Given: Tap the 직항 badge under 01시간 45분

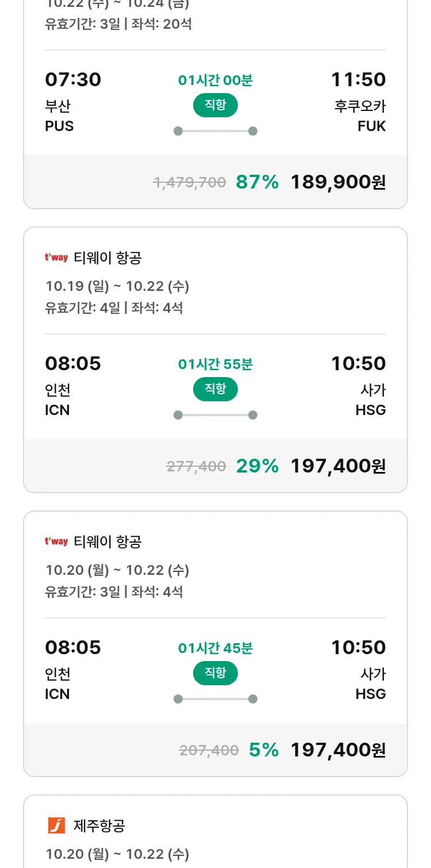Looking at the screenshot, I should click(x=215, y=673).
